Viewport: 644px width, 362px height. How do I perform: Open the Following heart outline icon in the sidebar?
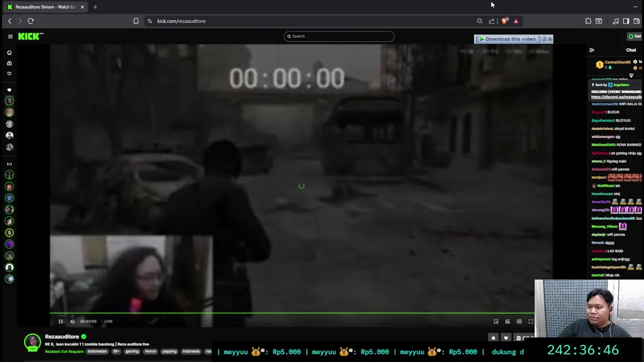pos(9,73)
